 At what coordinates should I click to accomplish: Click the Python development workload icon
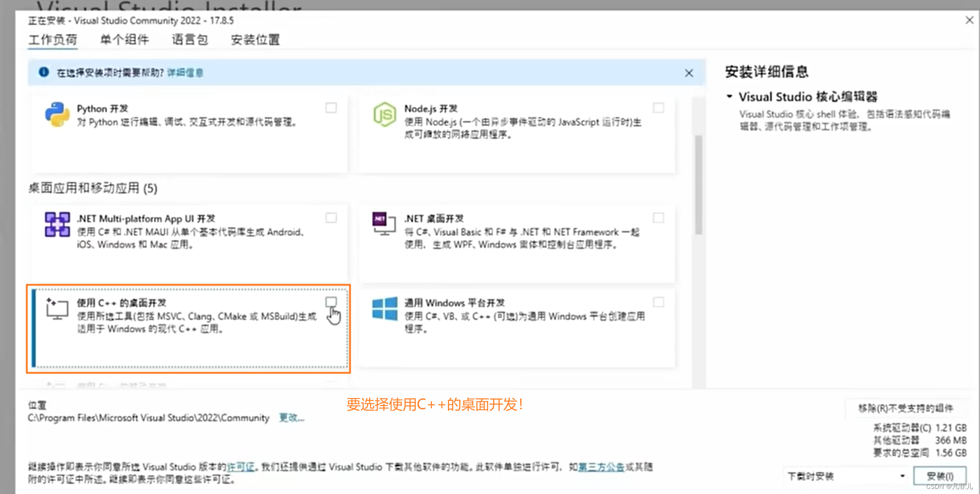point(57,114)
